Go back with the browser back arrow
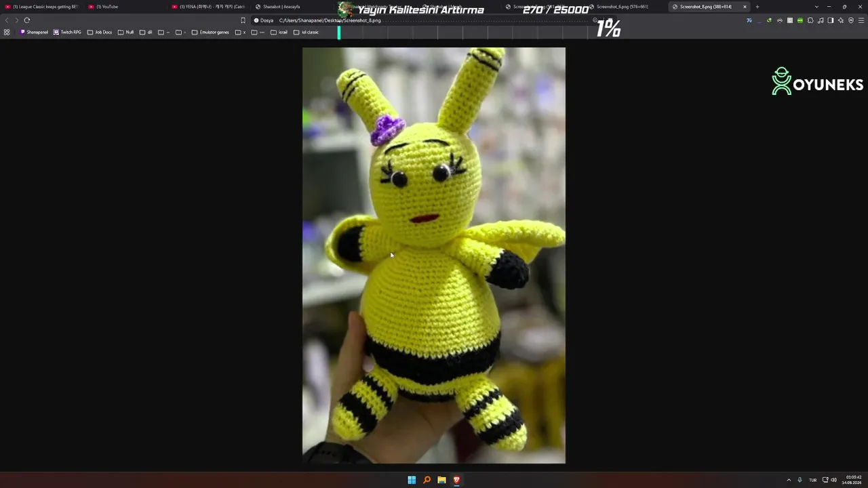The width and height of the screenshot is (868, 488). (7, 20)
